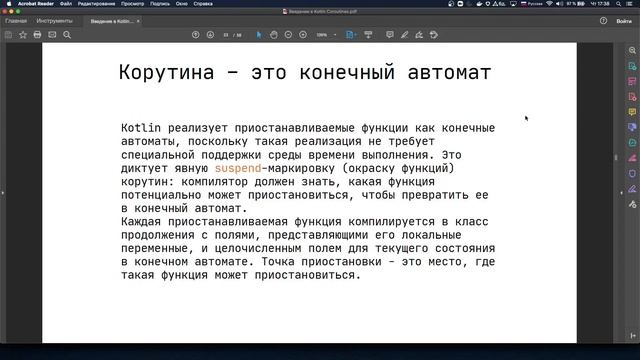Select the Highlight pen tool

point(404,35)
